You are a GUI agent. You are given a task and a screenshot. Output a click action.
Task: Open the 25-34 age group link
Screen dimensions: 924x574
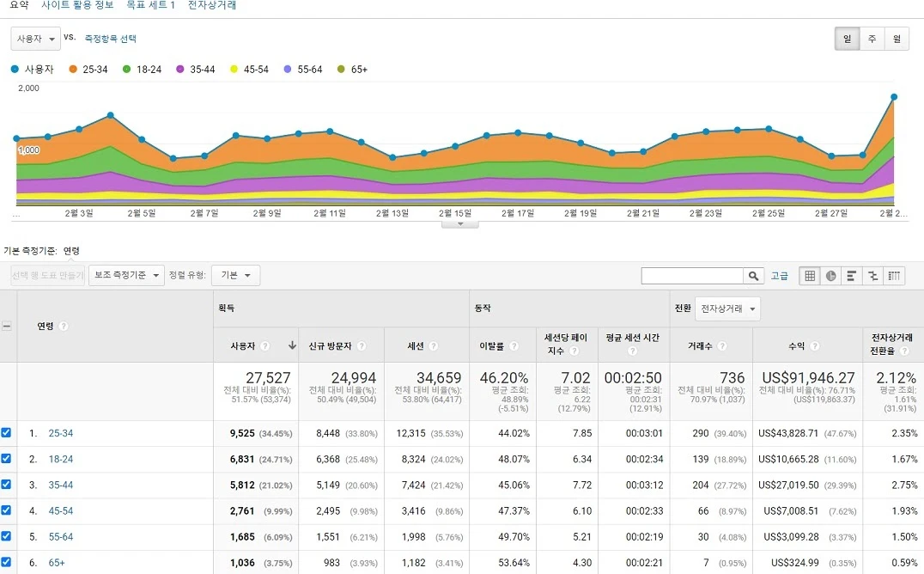[61, 433]
